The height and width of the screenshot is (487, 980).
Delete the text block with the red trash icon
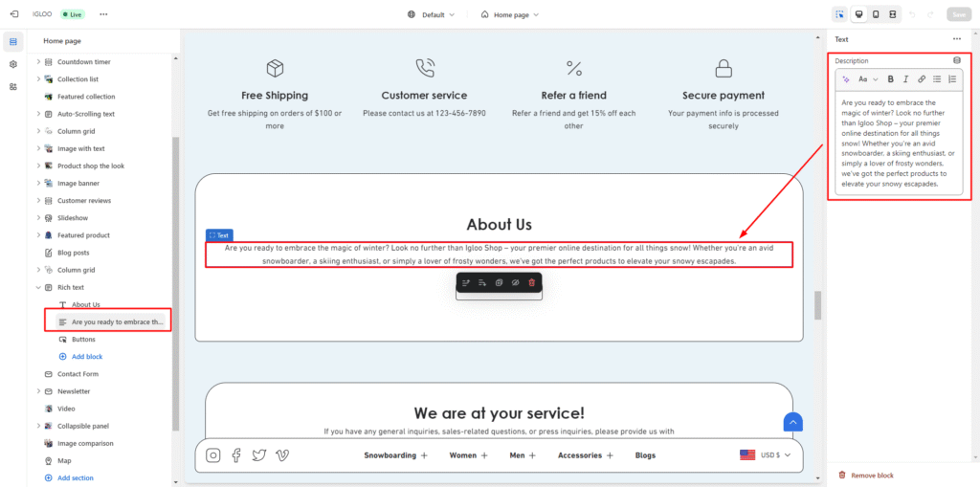point(532,283)
